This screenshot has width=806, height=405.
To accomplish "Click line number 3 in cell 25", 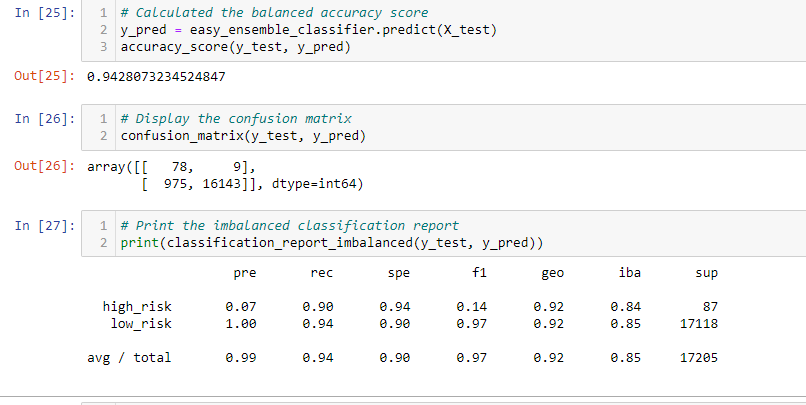I will (103, 47).
